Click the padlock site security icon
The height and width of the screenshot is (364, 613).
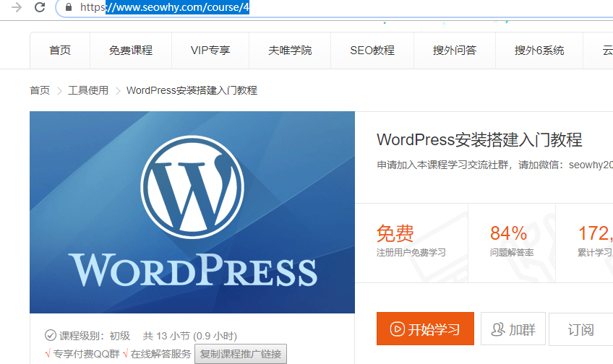69,7
